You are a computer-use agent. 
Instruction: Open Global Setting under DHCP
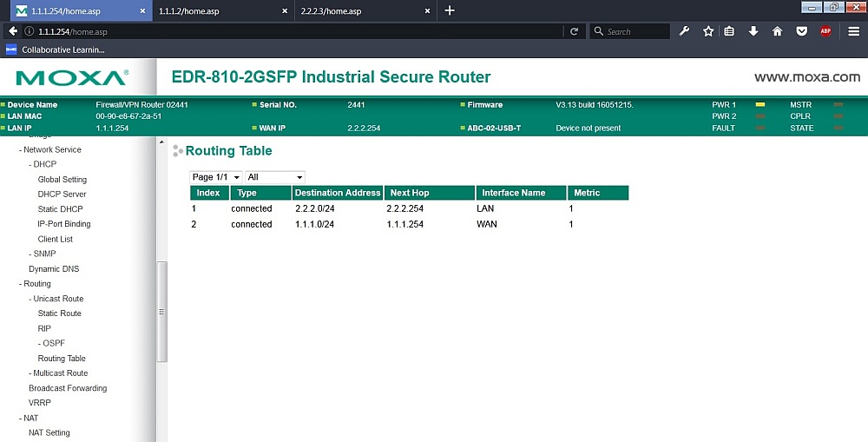62,180
